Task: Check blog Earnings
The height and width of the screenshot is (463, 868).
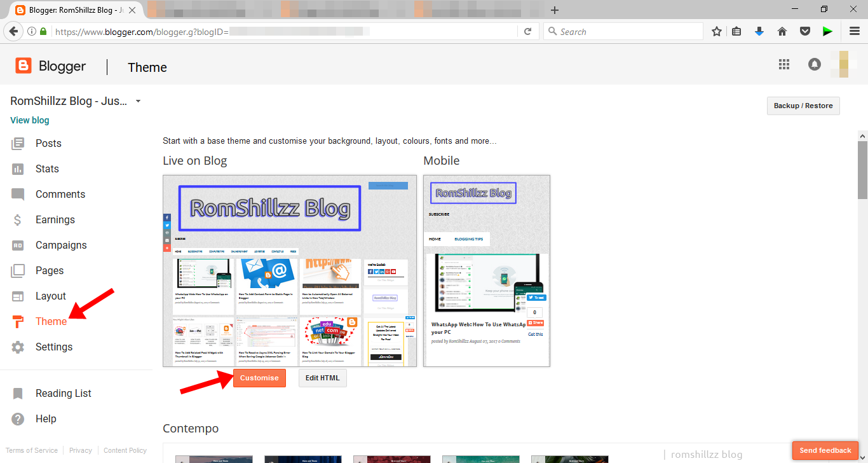Action: coord(55,219)
